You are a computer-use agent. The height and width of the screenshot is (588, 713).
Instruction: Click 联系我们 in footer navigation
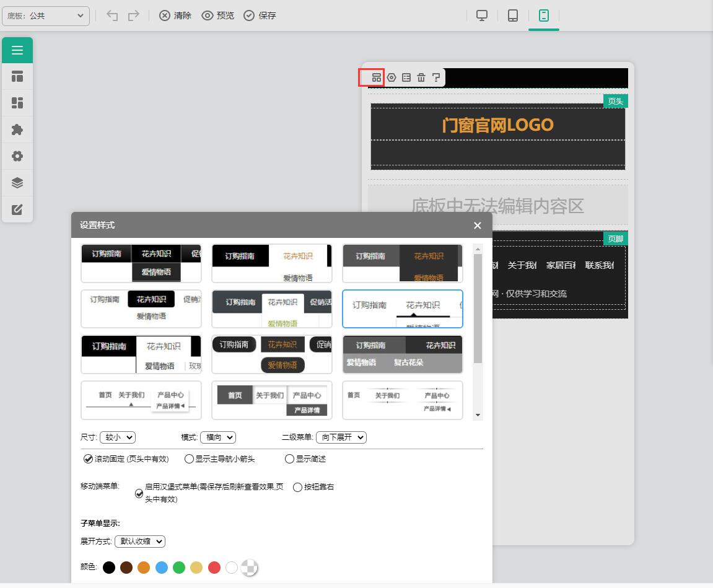599,265
